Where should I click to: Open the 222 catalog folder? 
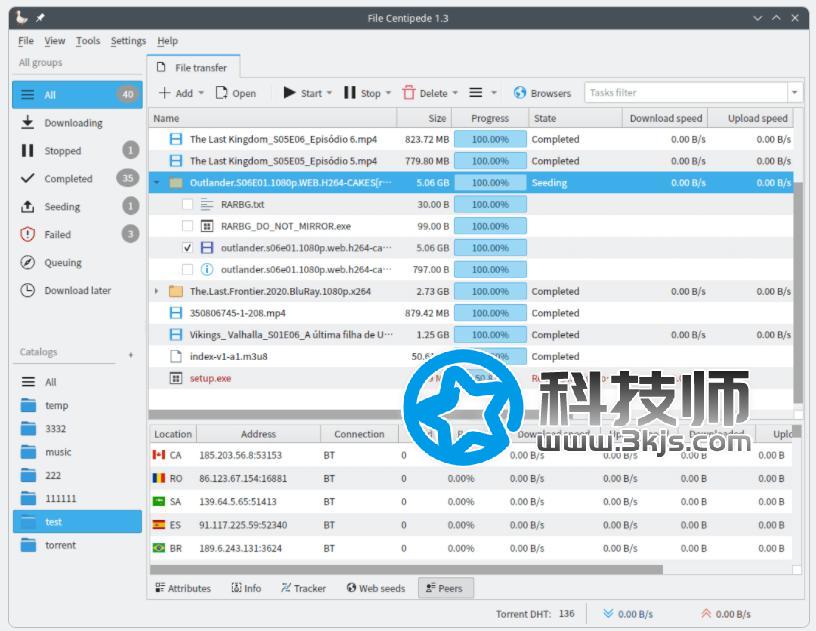pos(77,475)
